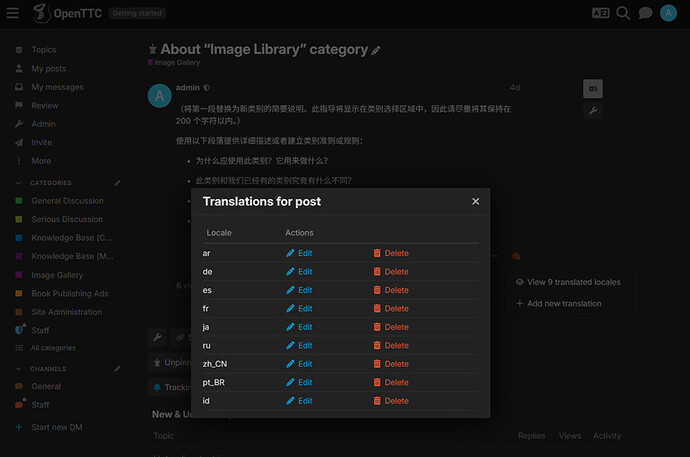Open the hamburger sidebar menu
The height and width of the screenshot is (457, 690).
tap(13, 13)
